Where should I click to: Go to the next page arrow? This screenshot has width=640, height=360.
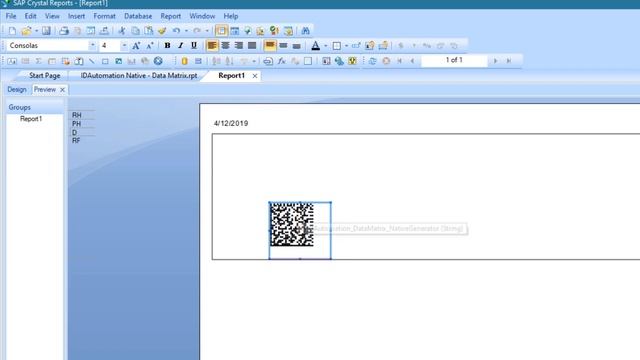495,61
